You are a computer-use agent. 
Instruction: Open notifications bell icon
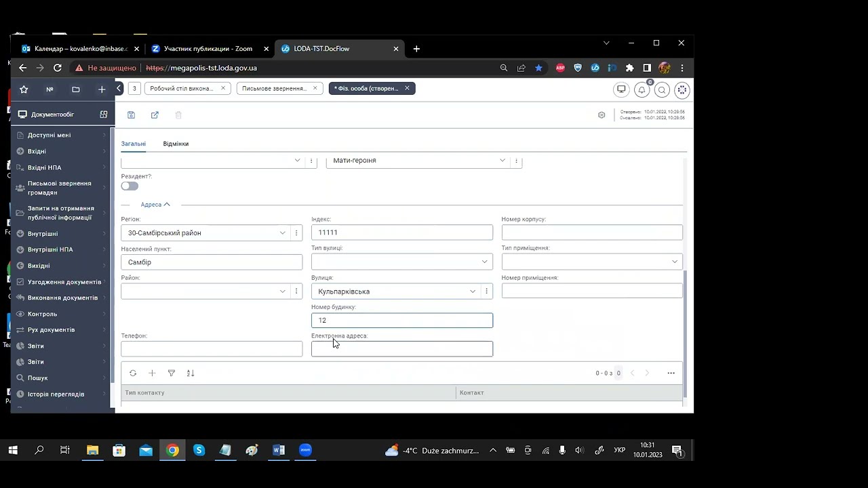[x=642, y=89]
